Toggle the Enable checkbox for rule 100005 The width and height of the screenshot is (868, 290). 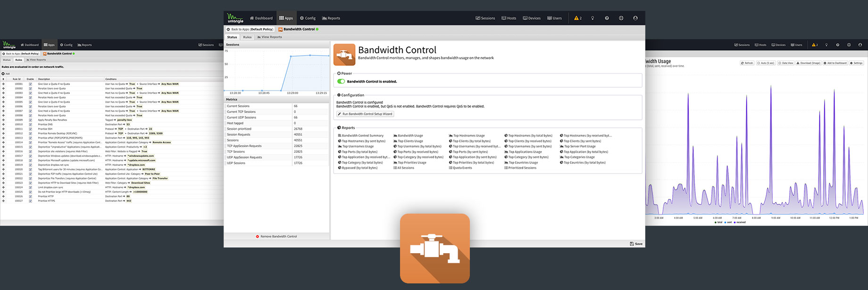pyautogui.click(x=31, y=102)
